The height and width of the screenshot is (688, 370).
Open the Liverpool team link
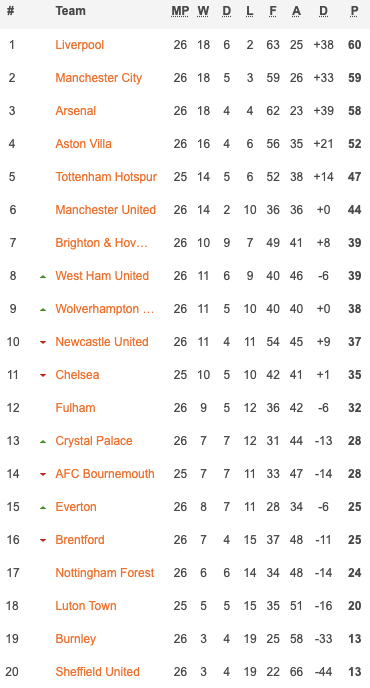(x=79, y=45)
